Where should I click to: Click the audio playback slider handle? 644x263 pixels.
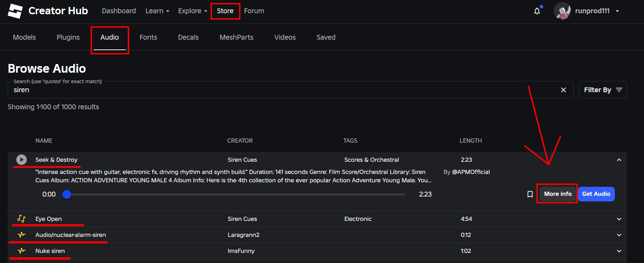(67, 194)
